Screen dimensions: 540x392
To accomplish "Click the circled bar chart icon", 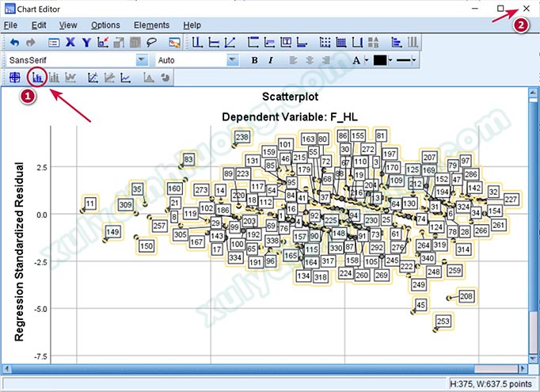I will coord(37,78).
